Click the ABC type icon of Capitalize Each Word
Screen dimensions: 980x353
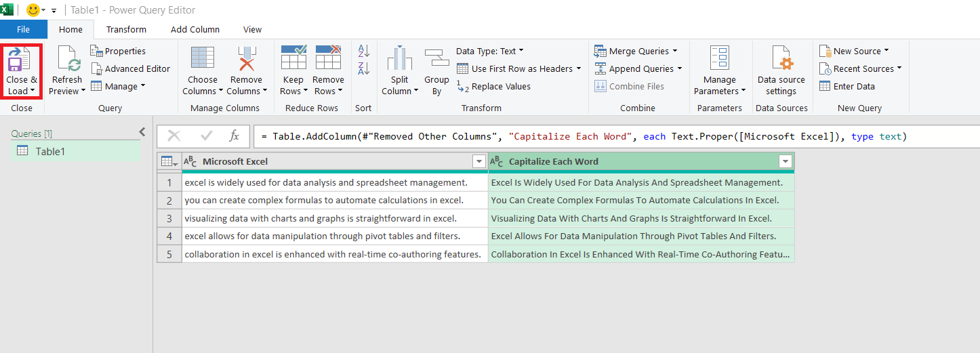pyautogui.click(x=497, y=161)
